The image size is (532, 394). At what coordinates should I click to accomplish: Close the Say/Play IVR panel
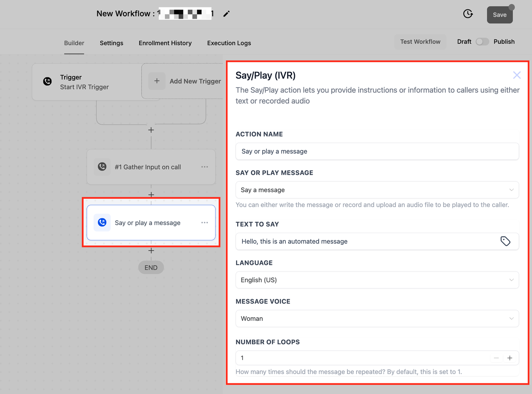(517, 75)
